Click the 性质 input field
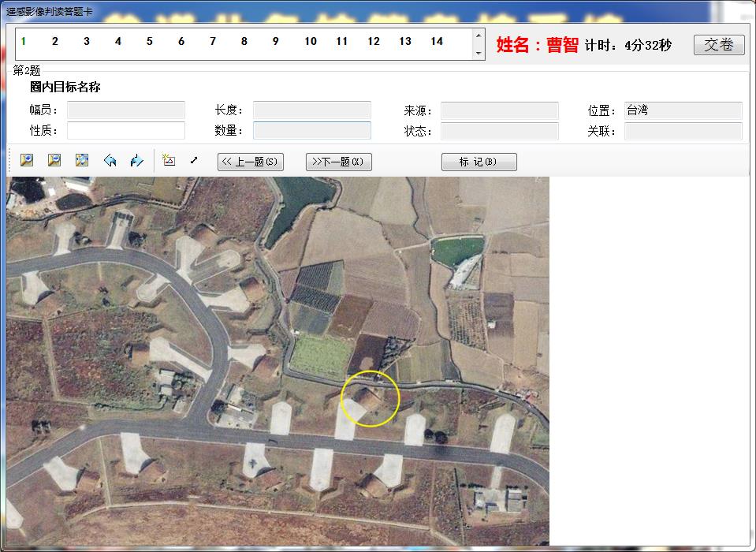Image resolution: width=756 pixels, height=552 pixels. (x=126, y=131)
